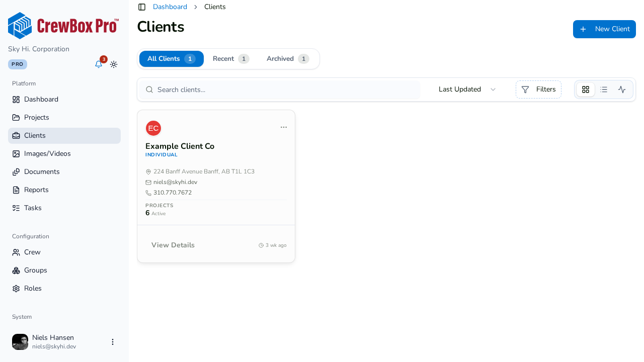Switch to grid view
This screenshot has width=644, height=362.
click(586, 89)
